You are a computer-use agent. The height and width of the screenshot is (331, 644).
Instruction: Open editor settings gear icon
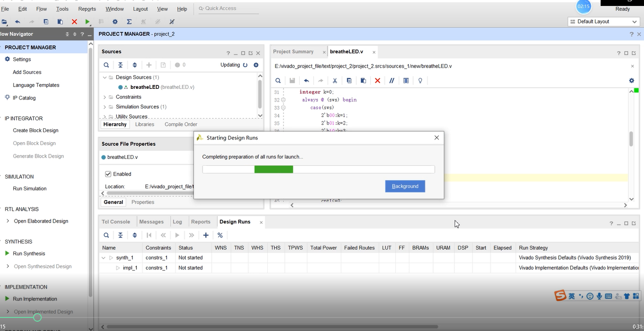pos(631,80)
